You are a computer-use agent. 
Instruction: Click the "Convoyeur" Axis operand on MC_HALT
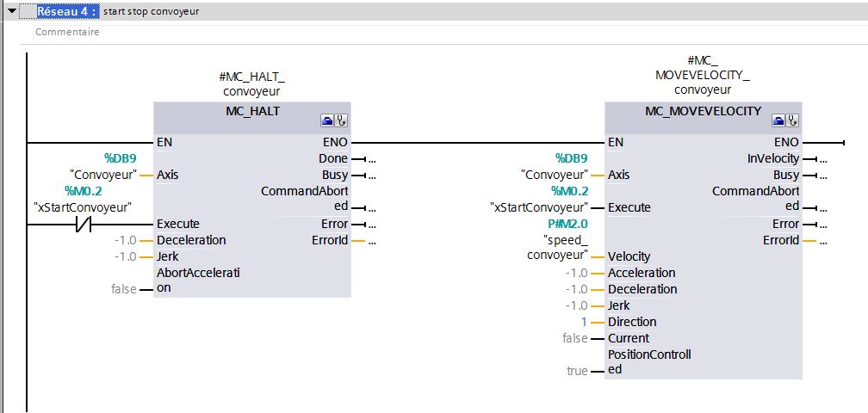click(104, 175)
